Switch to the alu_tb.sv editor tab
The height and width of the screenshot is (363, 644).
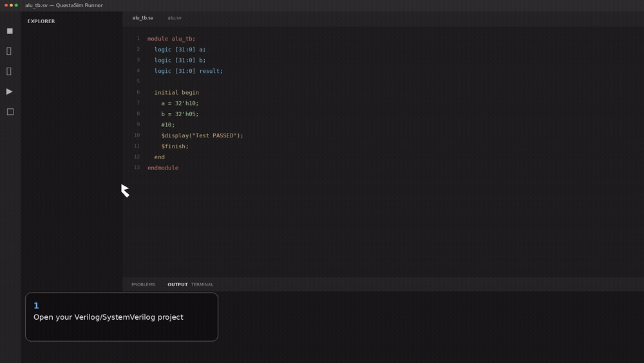(x=143, y=17)
